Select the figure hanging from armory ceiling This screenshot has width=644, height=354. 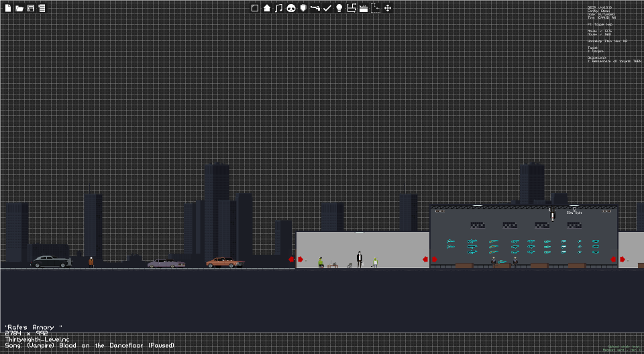tap(553, 215)
